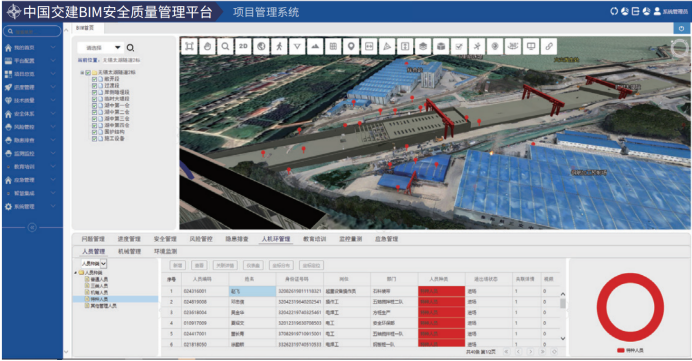Screen dimensions: 692x361
Task: Click the 新增 button above the table
Action: (x=178, y=265)
